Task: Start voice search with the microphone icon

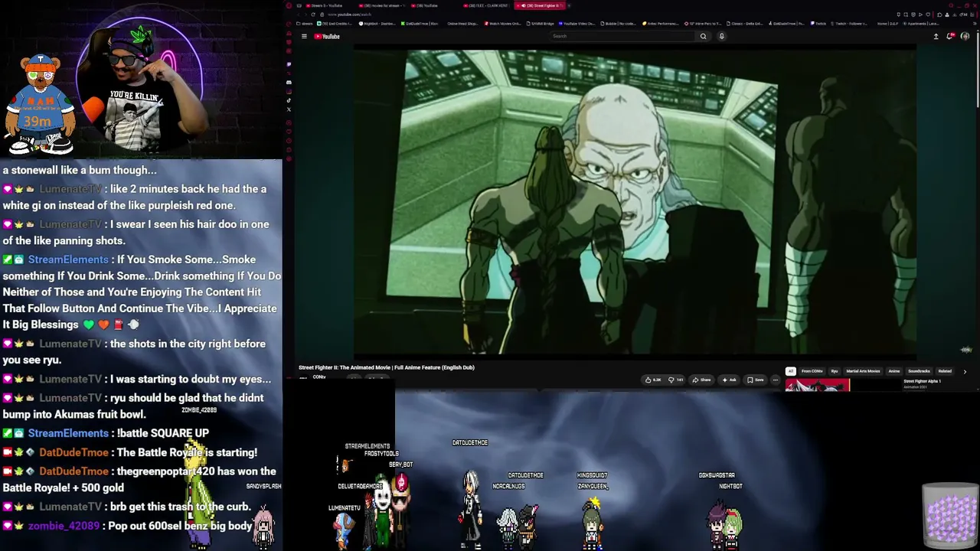Action: click(x=721, y=36)
